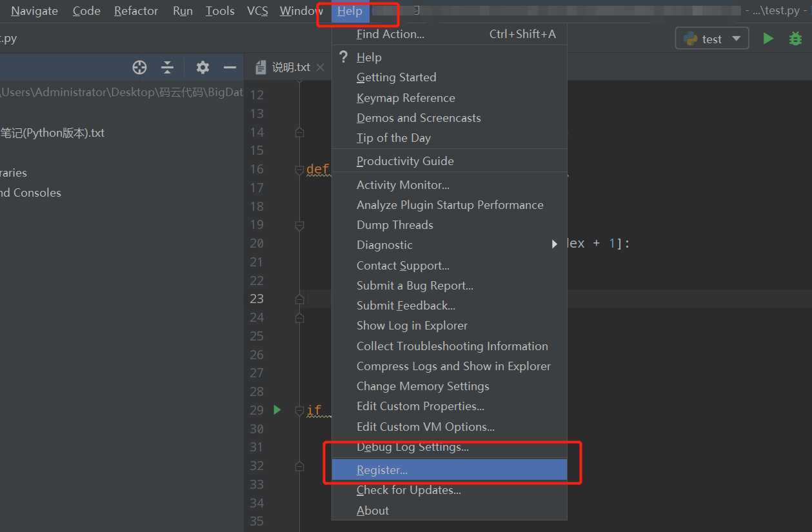Choose Contact Support...
The height and width of the screenshot is (532, 812).
[450, 266]
